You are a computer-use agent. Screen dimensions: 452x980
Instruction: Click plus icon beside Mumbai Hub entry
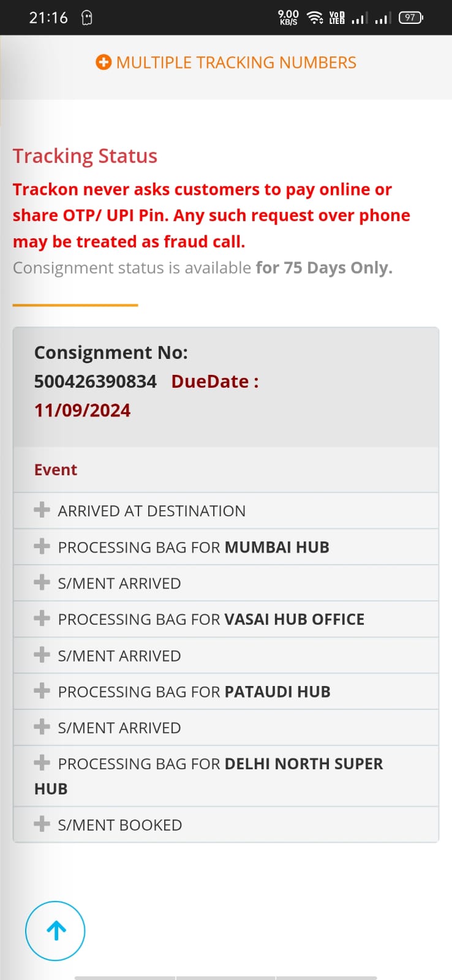coord(42,546)
